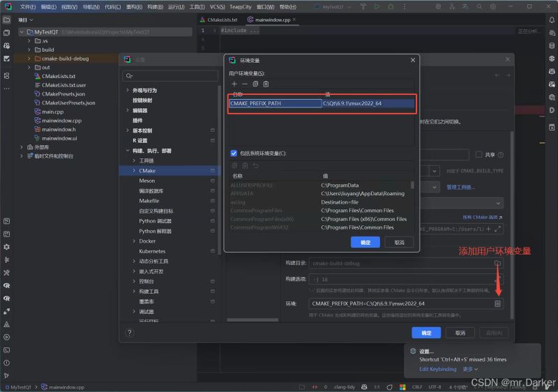Switch to the CMakeLists.txt editor tab
Image resolution: width=558 pixels, height=392 pixels.
[x=219, y=20]
